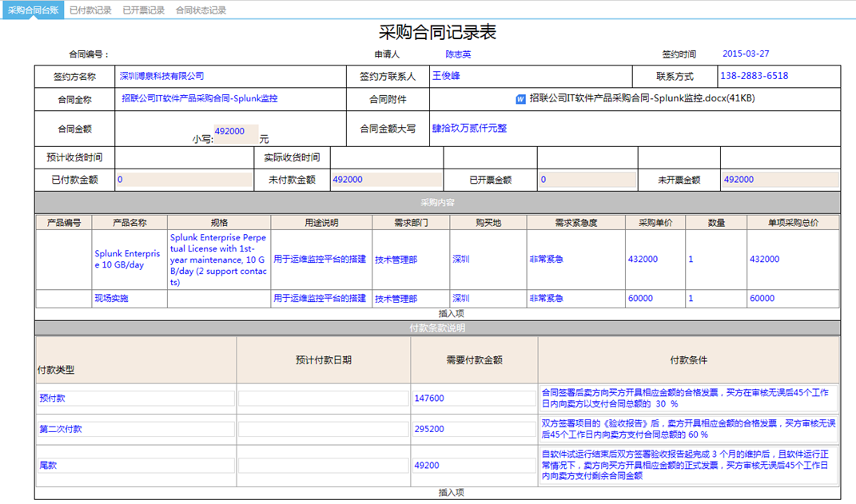The image size is (856, 504).
Task: Click the 已付款金额 field
Action: pyautogui.click(x=184, y=180)
